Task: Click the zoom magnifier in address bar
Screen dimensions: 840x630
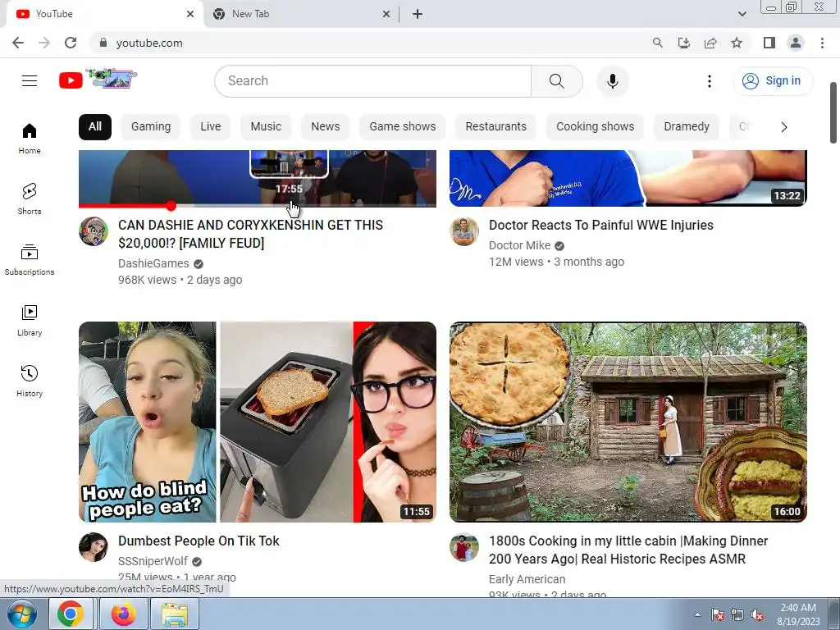Action: pos(657,43)
